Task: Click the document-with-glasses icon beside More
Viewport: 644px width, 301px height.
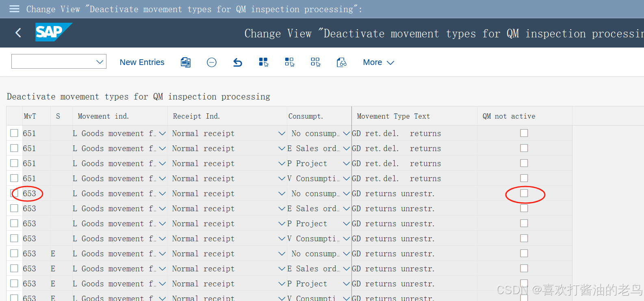Action: point(342,62)
